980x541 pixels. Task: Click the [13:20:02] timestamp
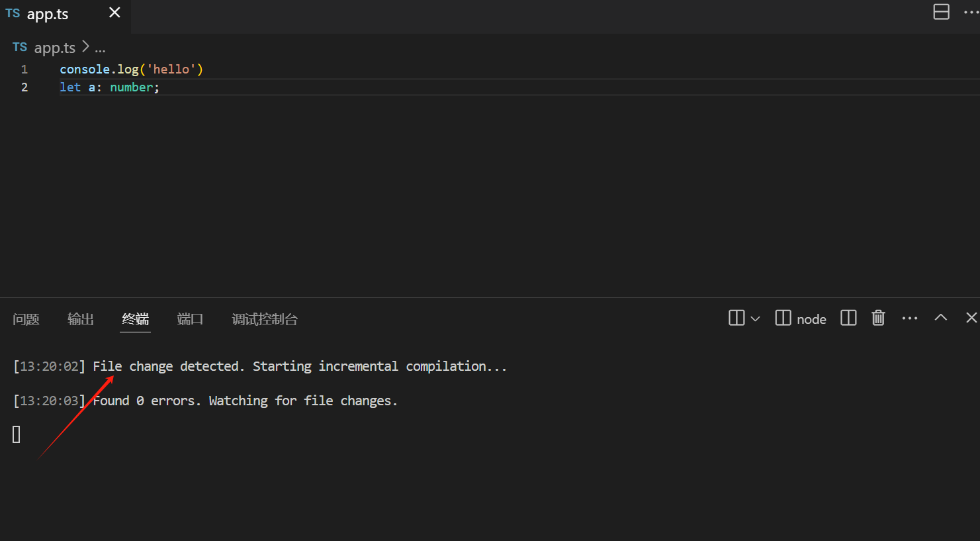tap(50, 366)
